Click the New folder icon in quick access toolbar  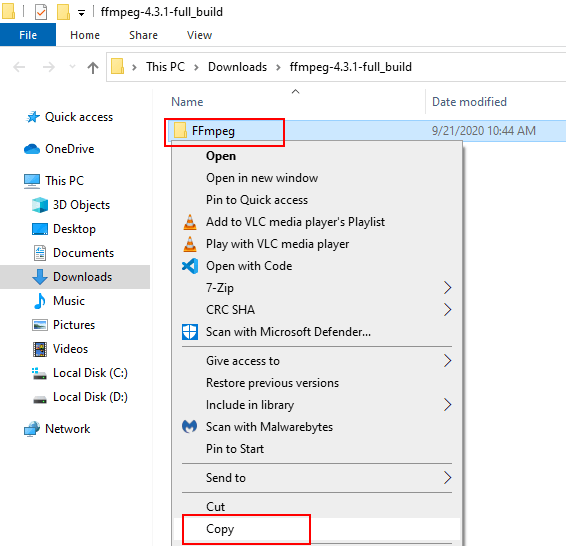63,12
